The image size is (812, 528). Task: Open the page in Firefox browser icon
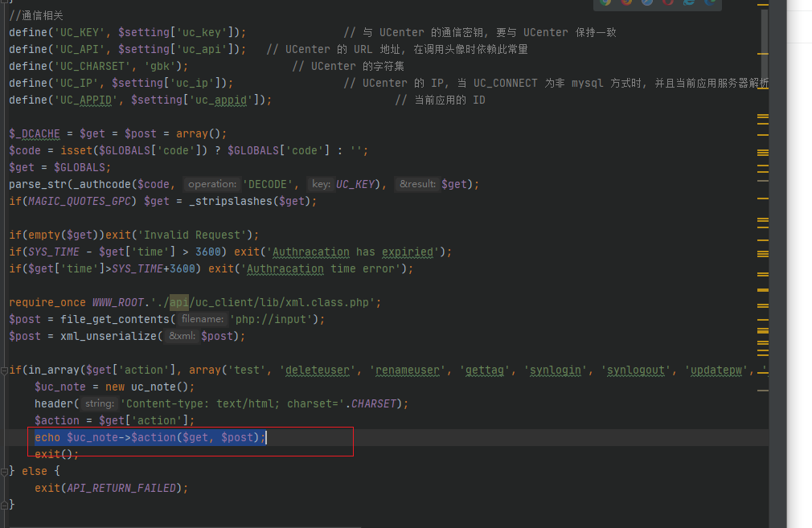pyautogui.click(x=626, y=2)
